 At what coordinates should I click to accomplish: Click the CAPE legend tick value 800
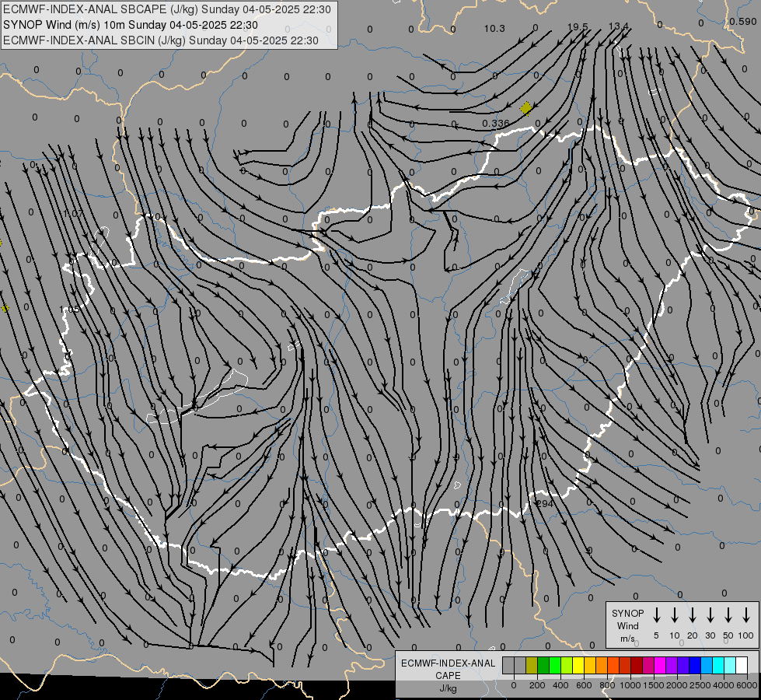pyautogui.click(x=607, y=685)
